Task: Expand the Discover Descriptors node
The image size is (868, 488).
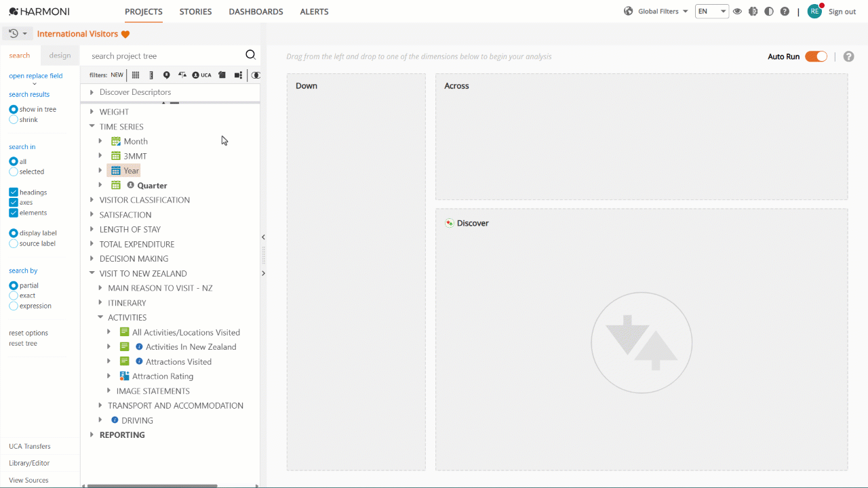Action: click(92, 92)
